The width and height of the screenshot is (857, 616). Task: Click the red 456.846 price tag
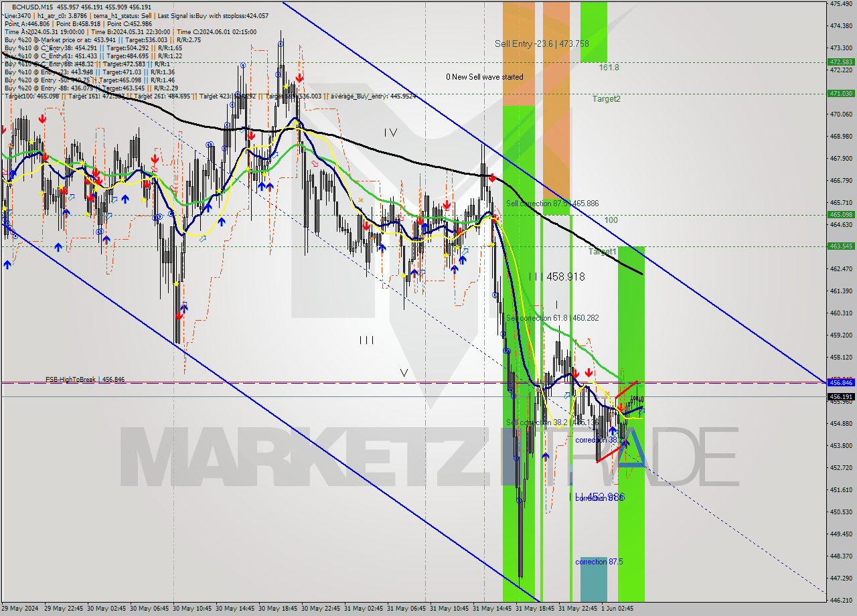point(841,382)
